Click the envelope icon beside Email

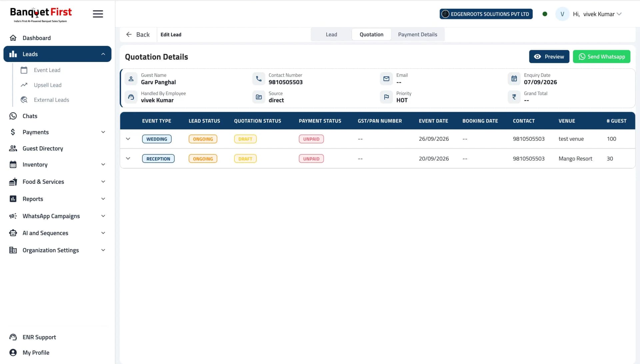pos(386,79)
